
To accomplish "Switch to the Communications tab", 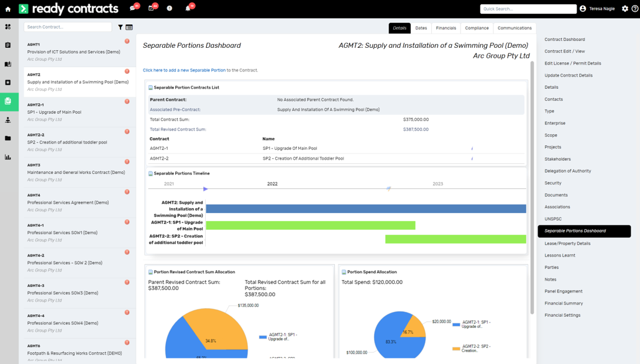I will [514, 28].
